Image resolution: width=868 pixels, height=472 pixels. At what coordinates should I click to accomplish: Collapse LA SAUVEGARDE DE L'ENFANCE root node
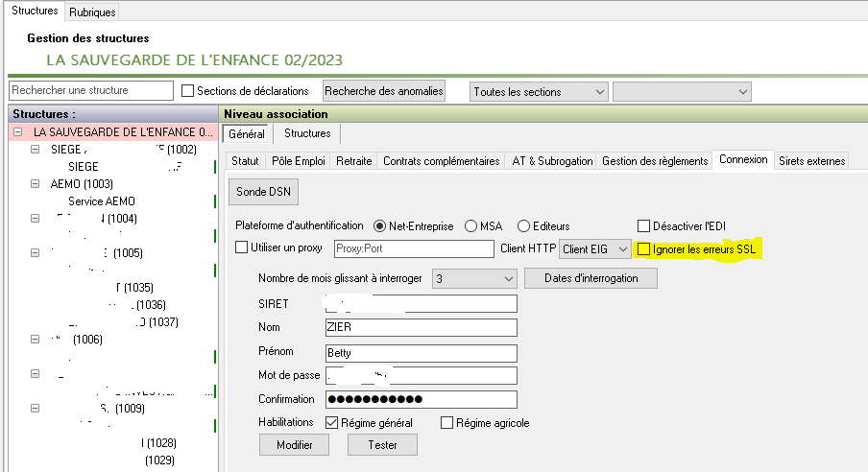(x=18, y=132)
